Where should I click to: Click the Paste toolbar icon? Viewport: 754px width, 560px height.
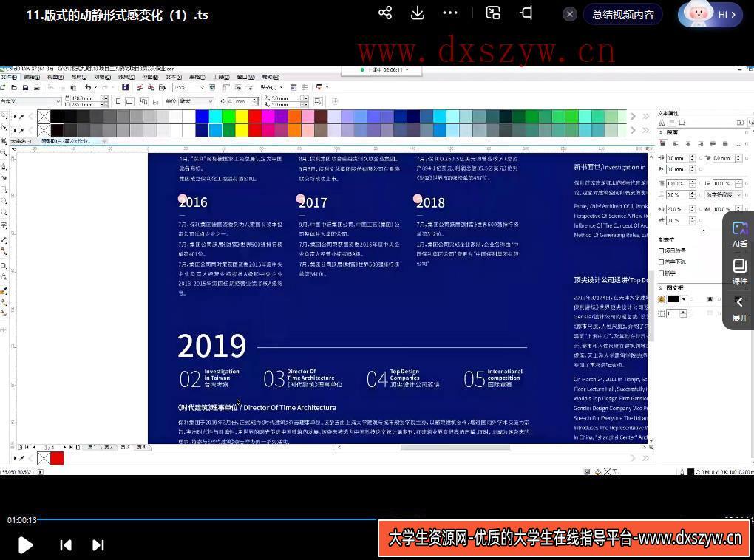point(73,87)
